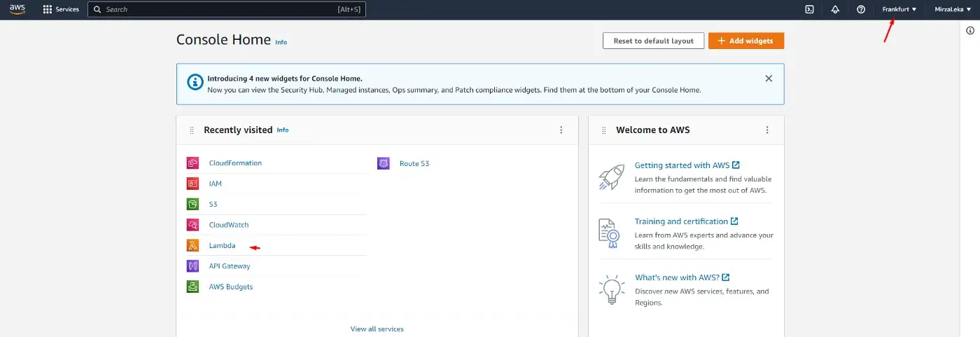Open Recently visited widget options menu
Image resolution: width=980 pixels, height=337 pixels.
tap(561, 130)
